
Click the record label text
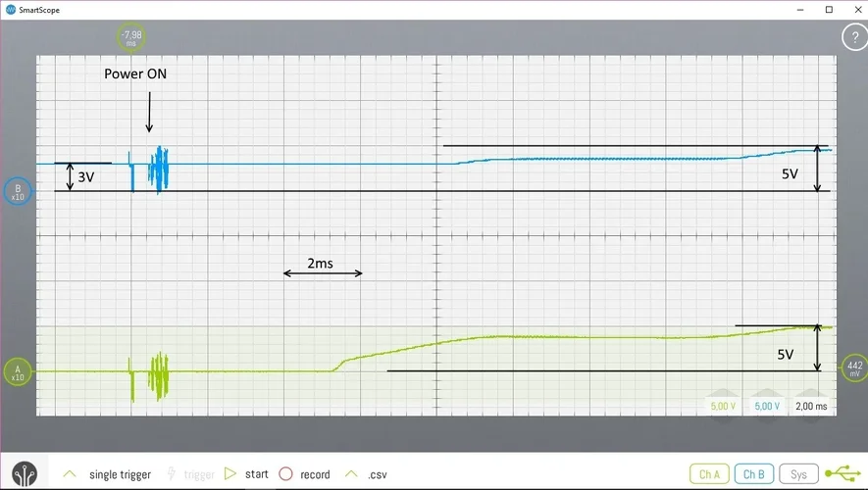point(315,474)
